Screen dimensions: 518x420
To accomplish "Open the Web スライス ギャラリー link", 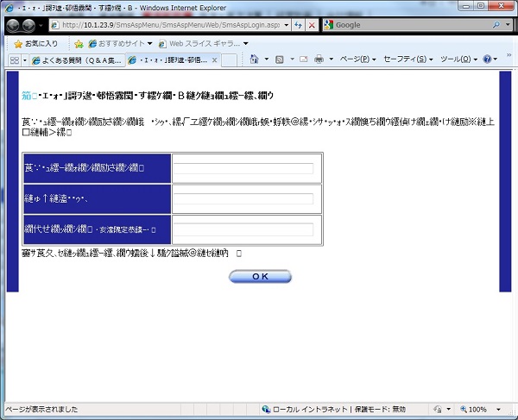I will coord(204,43).
